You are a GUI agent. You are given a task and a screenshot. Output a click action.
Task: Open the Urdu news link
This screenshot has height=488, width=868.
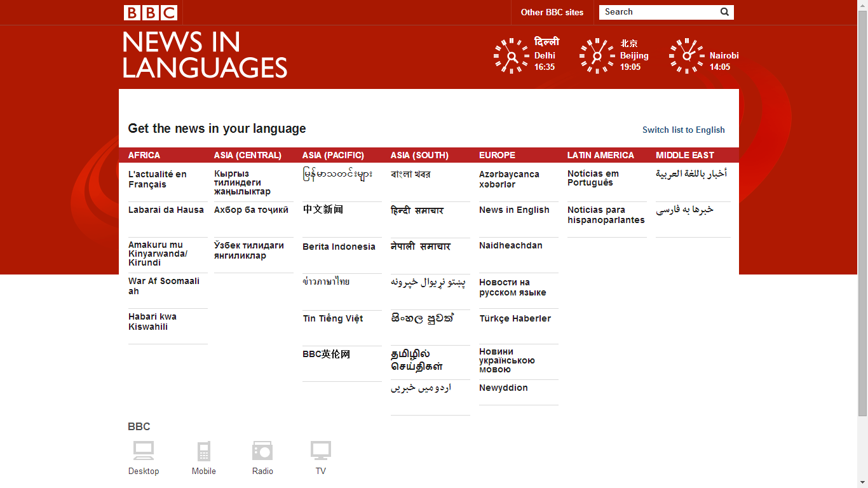421,388
